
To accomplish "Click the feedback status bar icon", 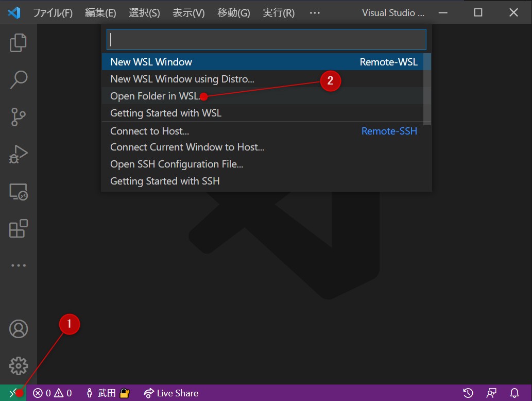I will click(x=491, y=393).
